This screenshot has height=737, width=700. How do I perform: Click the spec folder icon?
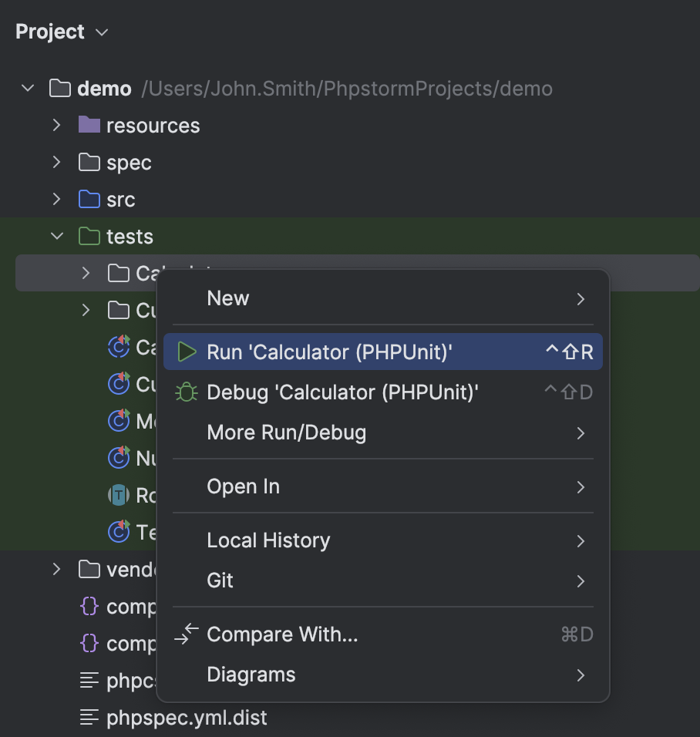(x=89, y=163)
